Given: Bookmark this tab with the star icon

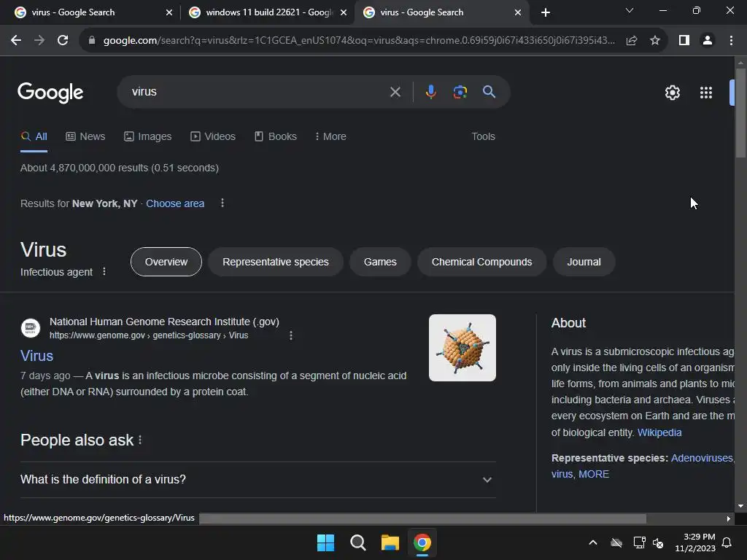Looking at the screenshot, I should tap(655, 41).
